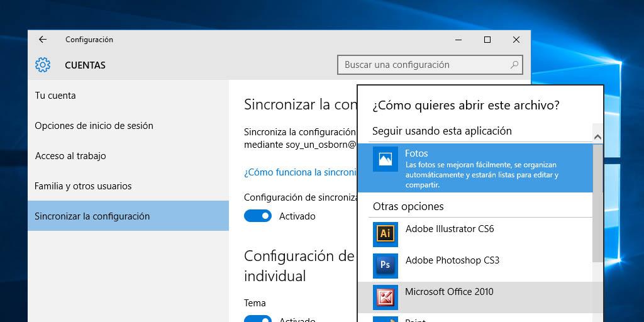
Task: Click the scroll-up arrow in app list
Action: pyautogui.click(x=597, y=137)
